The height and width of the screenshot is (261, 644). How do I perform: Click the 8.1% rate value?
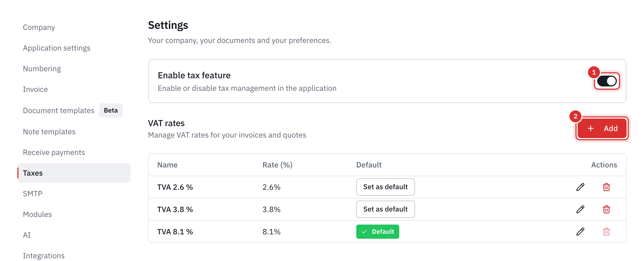point(271,232)
